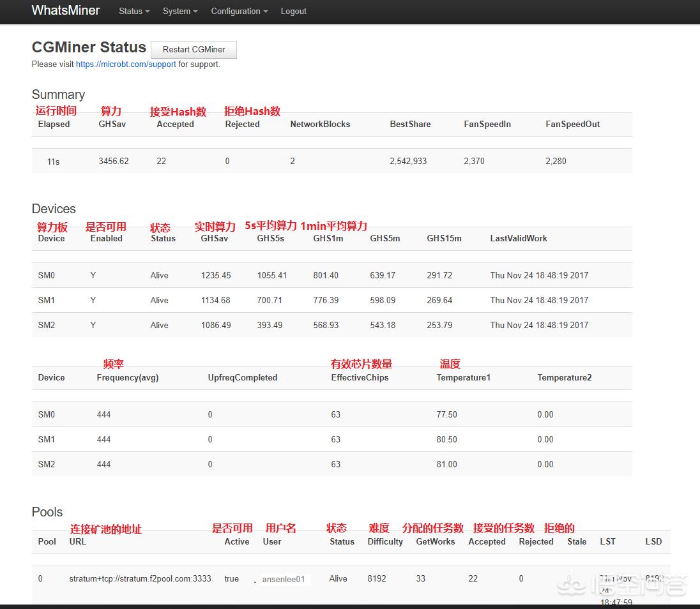
Task: Open the Configuration dropdown menu
Action: click(x=239, y=11)
